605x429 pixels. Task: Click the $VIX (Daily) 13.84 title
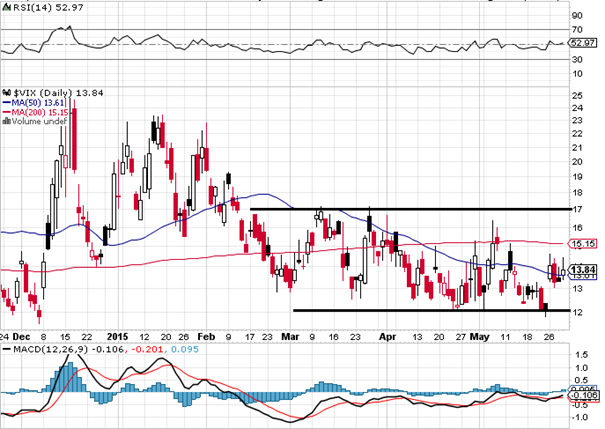[59, 93]
